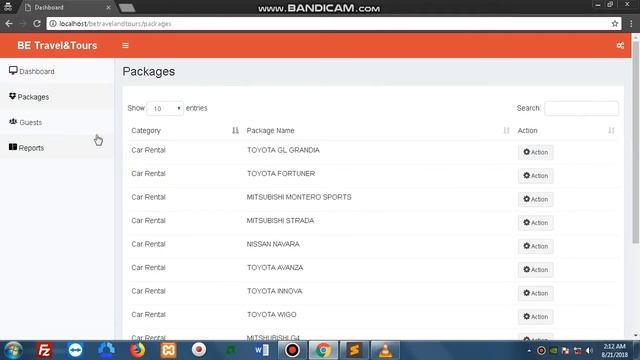Screen dimensions: 640x360
Task: Select the NISSAN NAVARA package name
Action: click(x=273, y=244)
